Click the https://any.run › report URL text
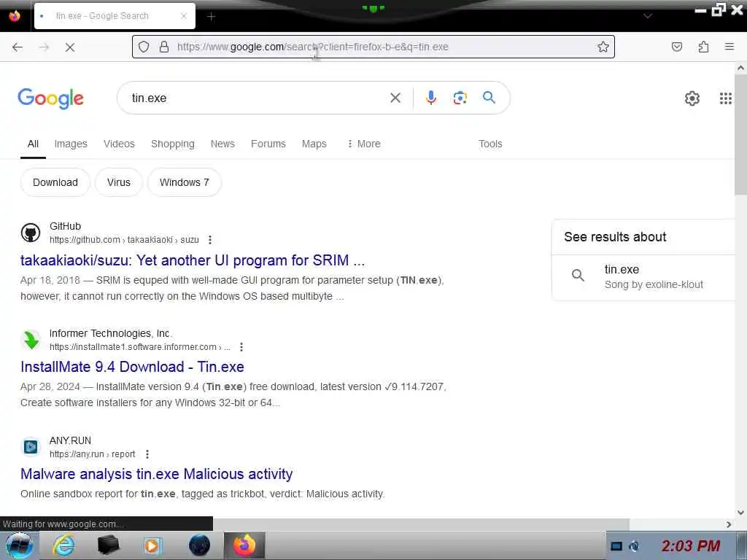Image resolution: width=747 pixels, height=560 pixels. [93, 454]
